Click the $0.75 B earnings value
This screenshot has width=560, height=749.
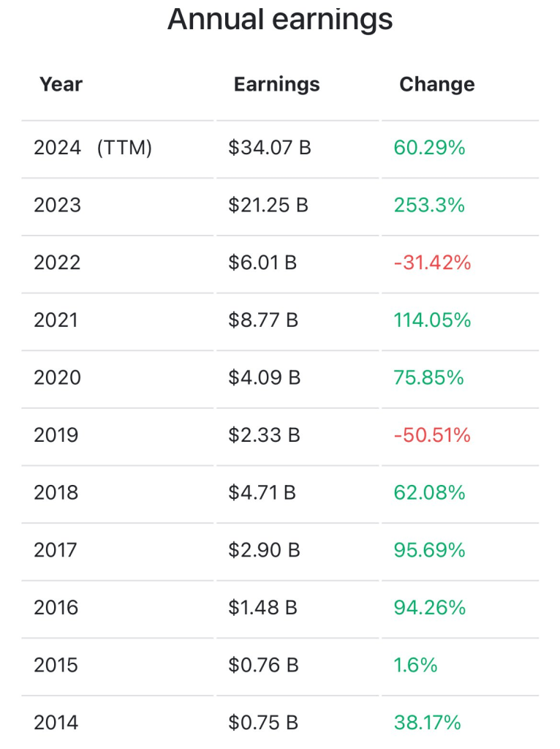[x=262, y=723]
